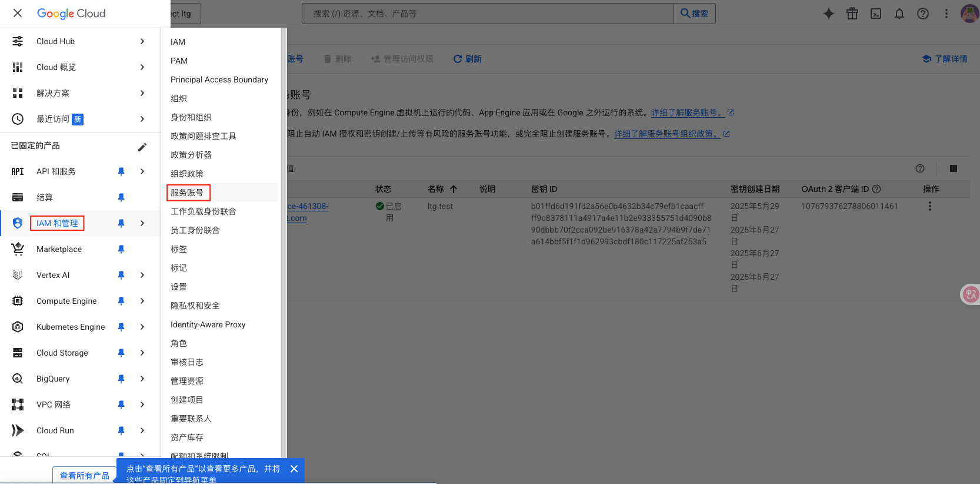Open the help question mark icon in header
The image size is (980, 484).
click(x=923, y=14)
